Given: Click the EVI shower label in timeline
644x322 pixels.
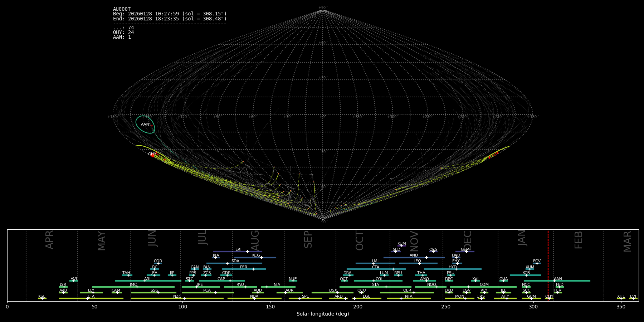Looking at the screenshot, I should click(x=633, y=297).
